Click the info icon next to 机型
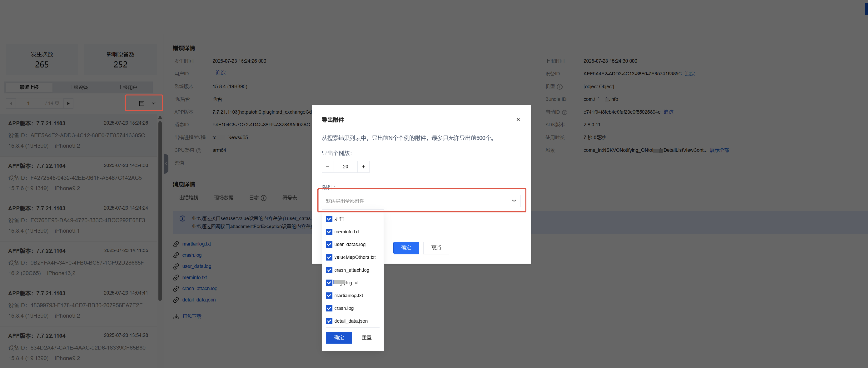 click(x=559, y=87)
